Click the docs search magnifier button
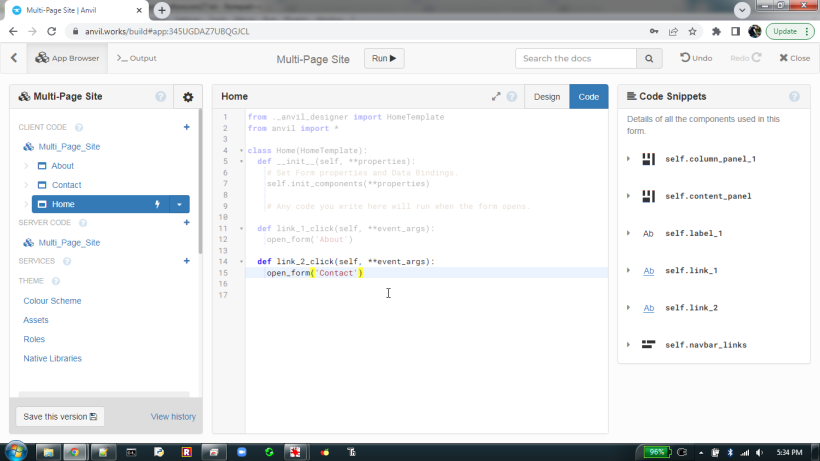Screen dimensions: 820x461 point(650,59)
